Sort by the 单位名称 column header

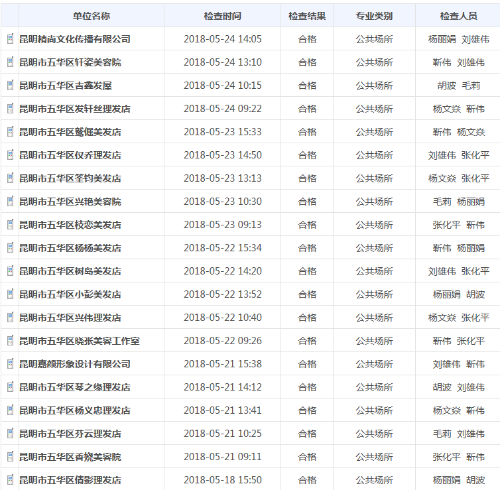[x=91, y=16]
